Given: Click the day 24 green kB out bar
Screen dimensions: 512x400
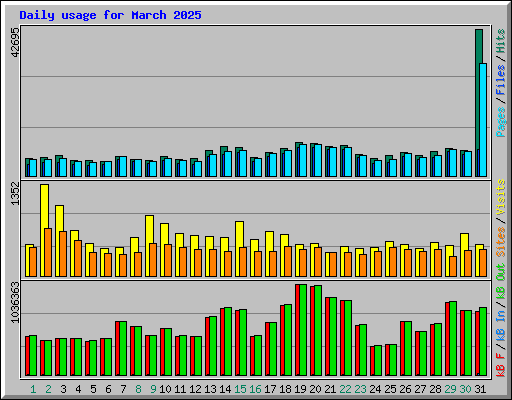Looking at the screenshot, I should point(378,360).
